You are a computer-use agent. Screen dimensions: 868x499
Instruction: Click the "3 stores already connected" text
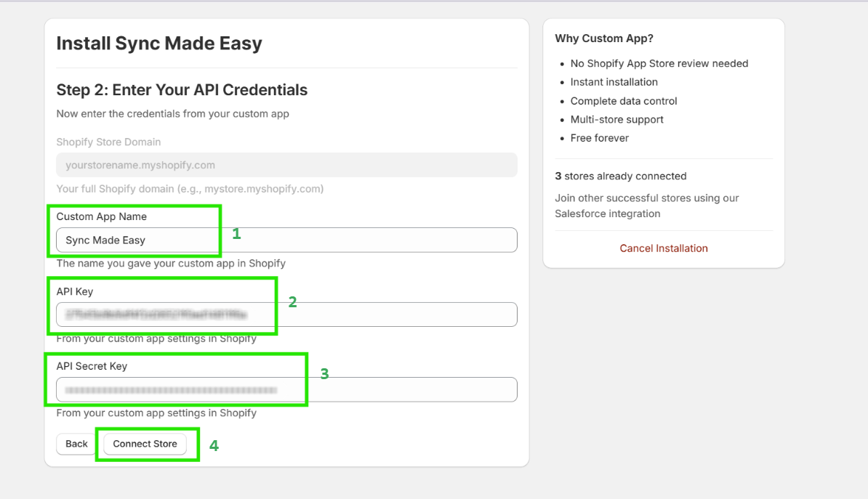click(621, 176)
